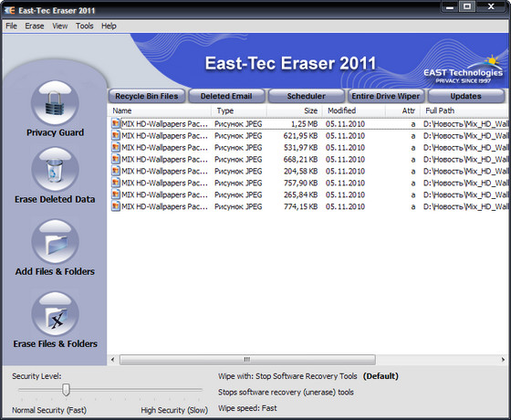The image size is (511, 420).
Task: Click the Deleted Email button
Action: point(226,96)
